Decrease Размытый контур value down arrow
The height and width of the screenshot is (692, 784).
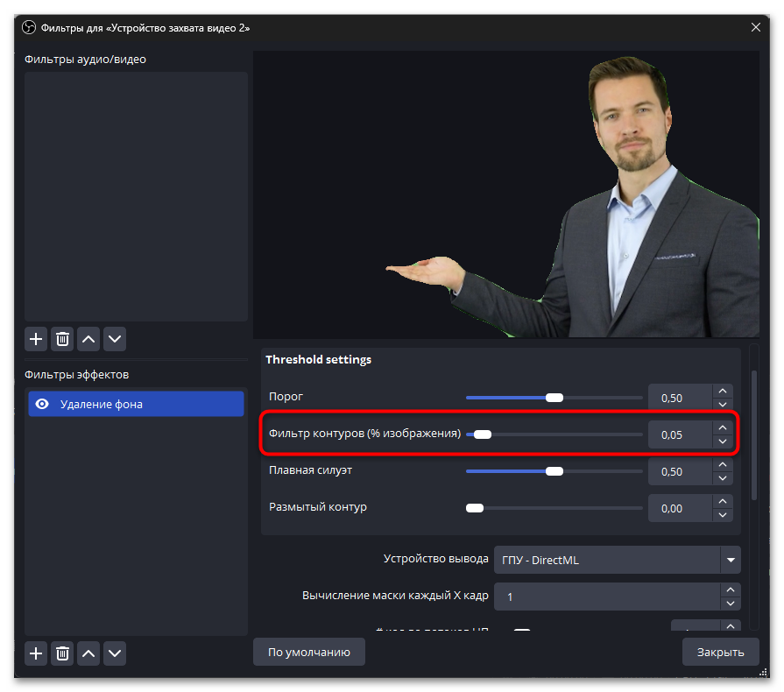pyautogui.click(x=723, y=515)
